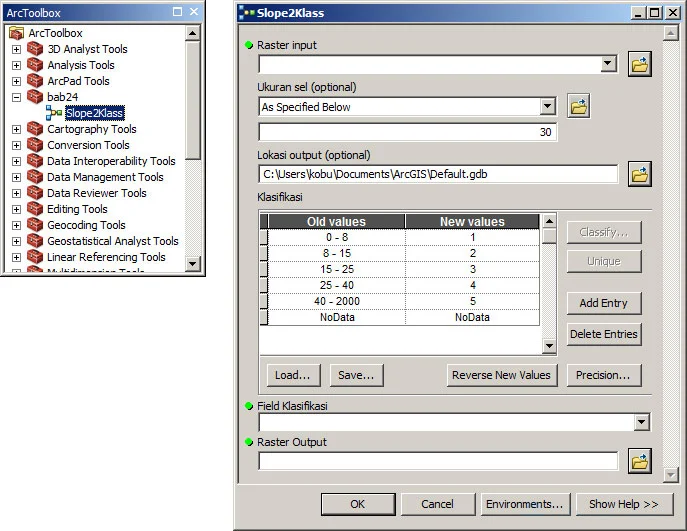Browse for Raster input with folder icon

point(640,64)
